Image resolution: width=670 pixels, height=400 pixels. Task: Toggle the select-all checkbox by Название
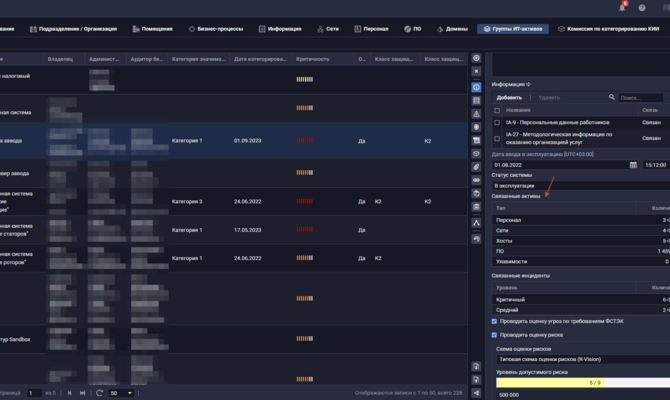point(497,110)
